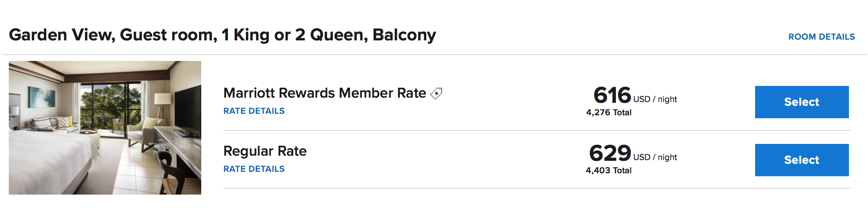Screen dimensions: 868x210
Task: Click the Garden View room photo
Action: [105, 128]
